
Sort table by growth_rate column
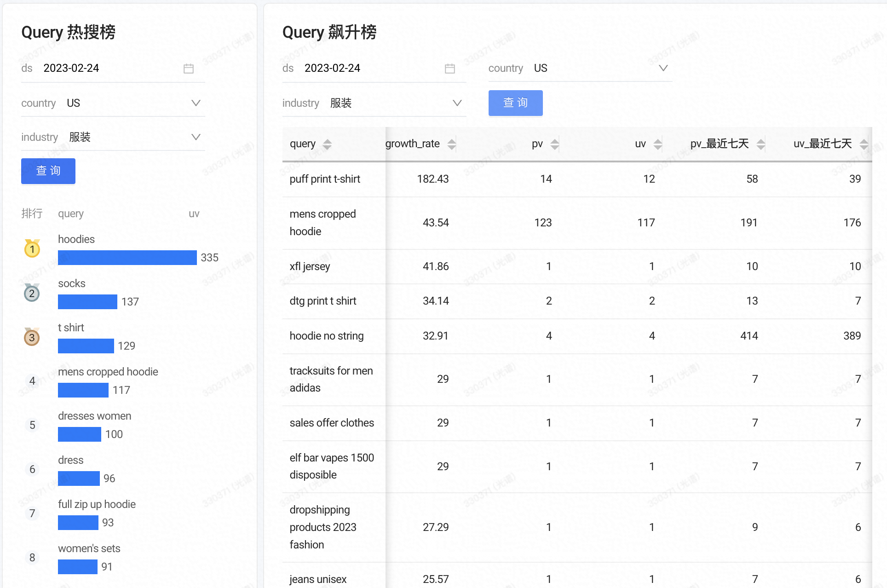pos(452,144)
